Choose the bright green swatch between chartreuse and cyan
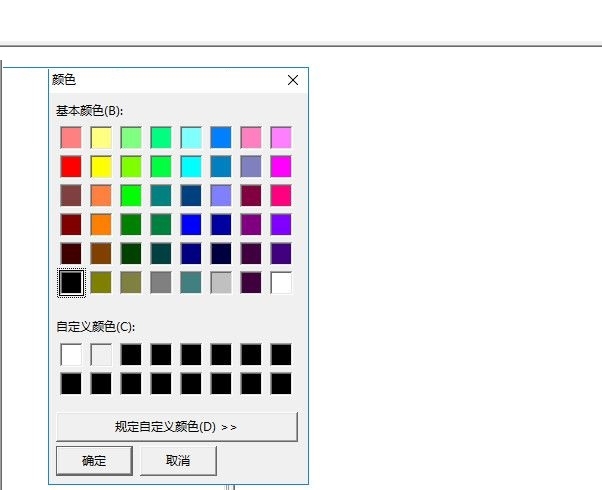This screenshot has height=490, width=602. point(161,167)
